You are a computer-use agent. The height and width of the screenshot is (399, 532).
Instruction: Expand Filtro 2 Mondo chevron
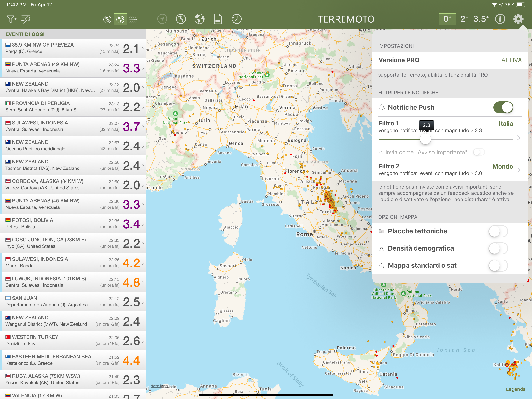[x=519, y=170]
